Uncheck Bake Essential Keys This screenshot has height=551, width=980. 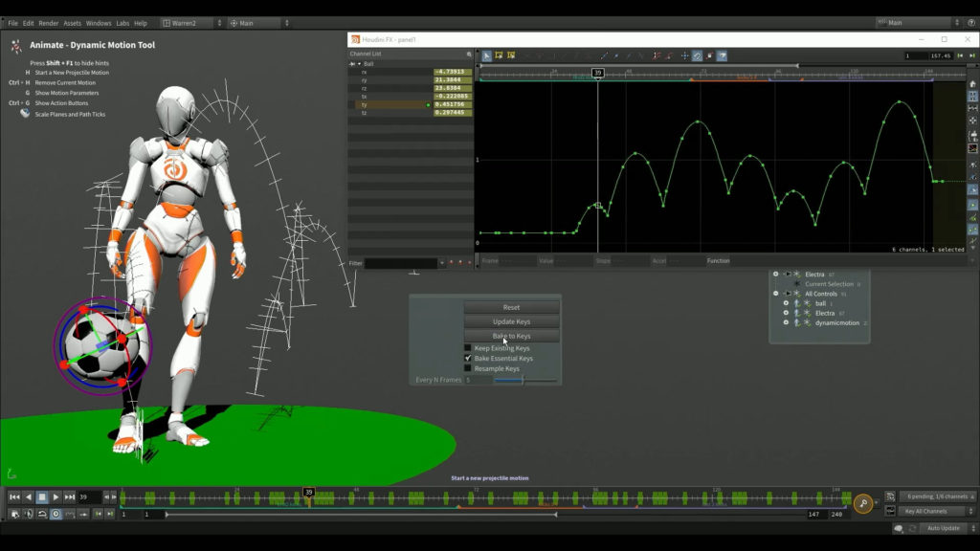[x=468, y=358]
